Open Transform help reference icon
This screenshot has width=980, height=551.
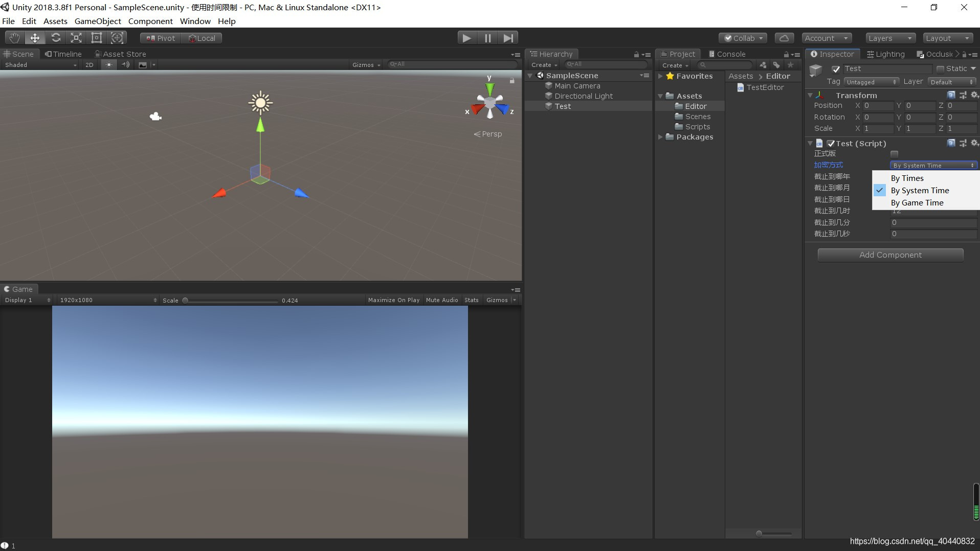click(x=951, y=95)
